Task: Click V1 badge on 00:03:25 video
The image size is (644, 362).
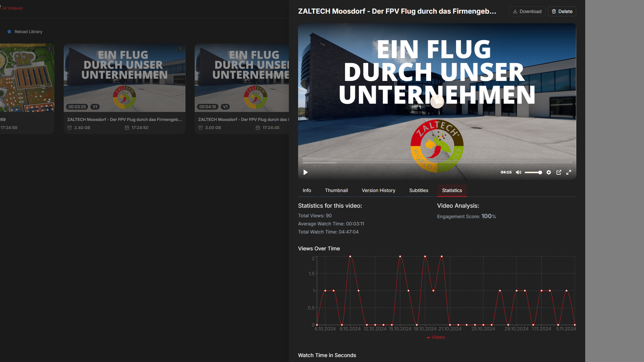Action: click(95, 107)
